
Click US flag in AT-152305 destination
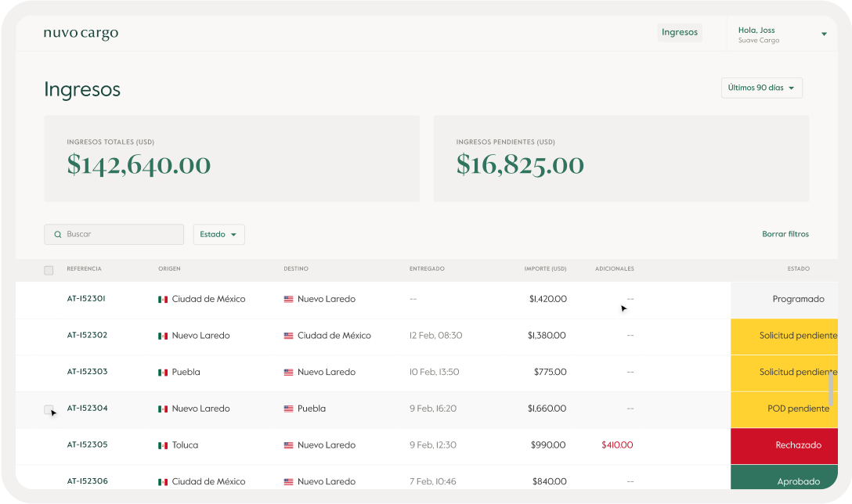[288, 445]
